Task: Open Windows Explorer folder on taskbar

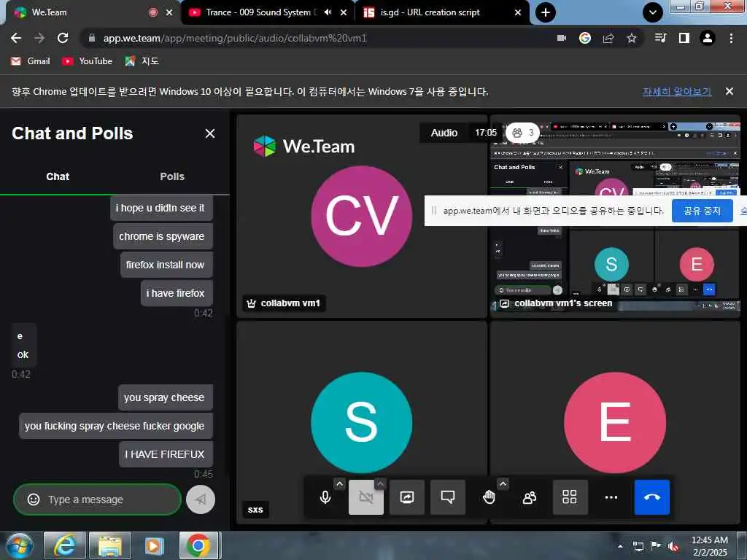Action: pos(109,545)
